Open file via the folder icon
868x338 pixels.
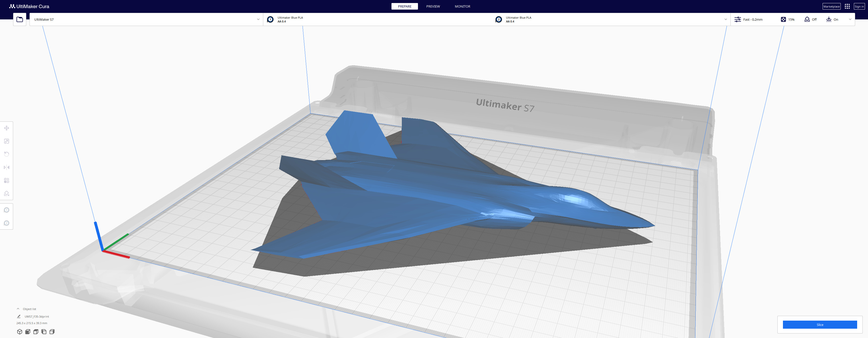19,19
